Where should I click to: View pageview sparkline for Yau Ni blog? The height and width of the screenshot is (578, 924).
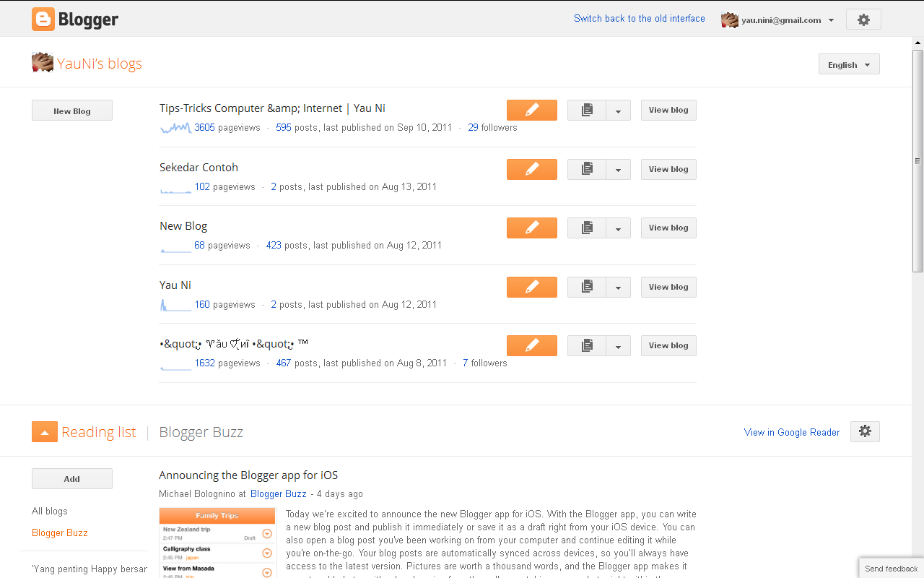point(175,305)
